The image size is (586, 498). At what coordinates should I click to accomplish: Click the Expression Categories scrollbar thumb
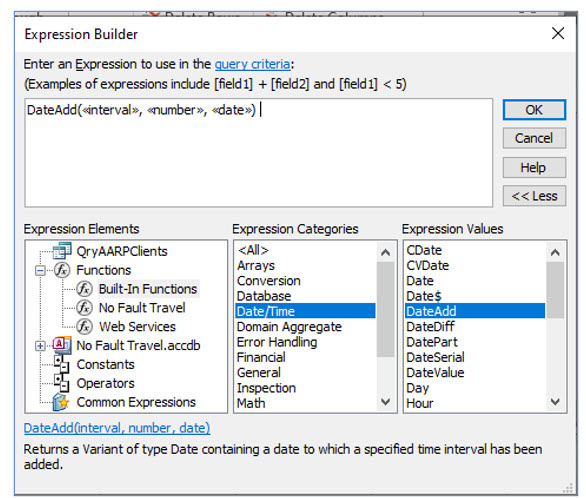pos(385,309)
